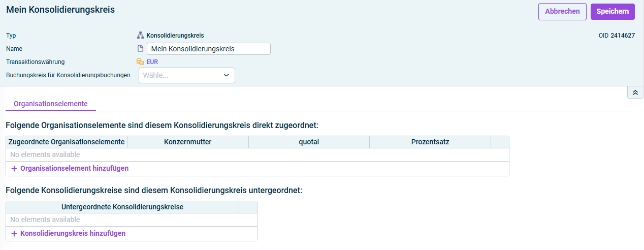This screenshot has height=250, width=644.
Task: Click the heading about direkt zugeordnet Organisationselemente
Action: (x=162, y=125)
